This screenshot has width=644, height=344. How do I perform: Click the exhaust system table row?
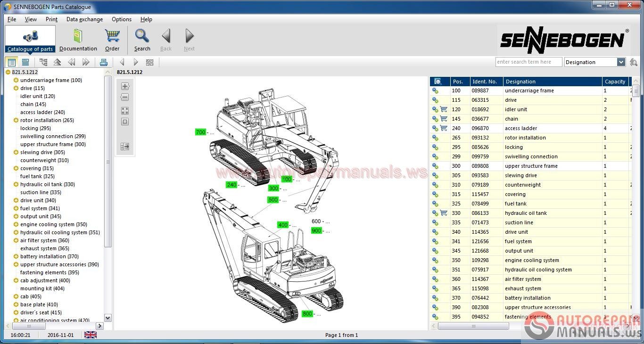coord(532,288)
